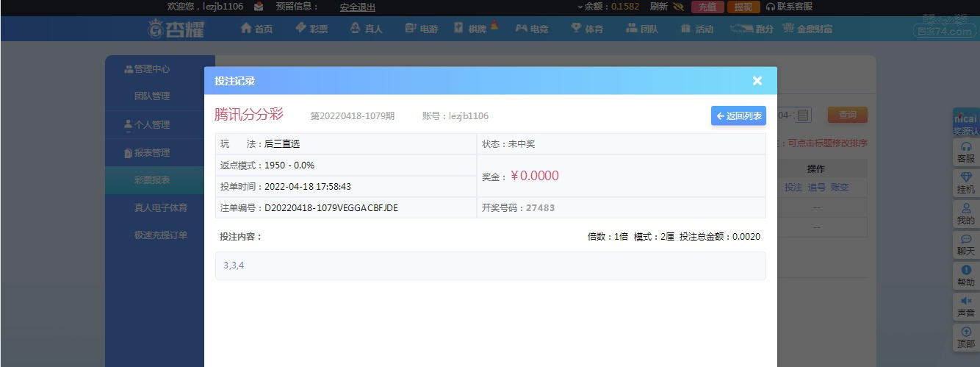Click the 返点模式 1950 - 0.0% cell
This screenshot has width=980, height=367.
click(346, 165)
